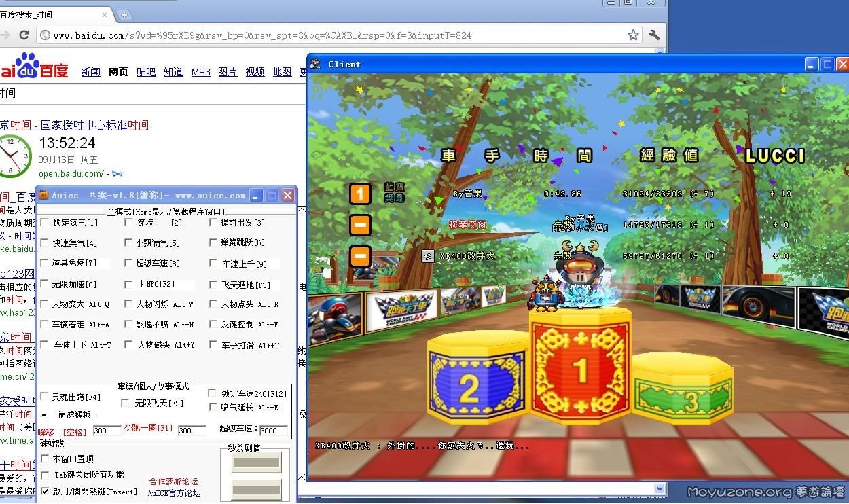Enable 无限加速[0] checkbox
Screen dimensions: 849x504
pyautogui.click(x=45, y=284)
